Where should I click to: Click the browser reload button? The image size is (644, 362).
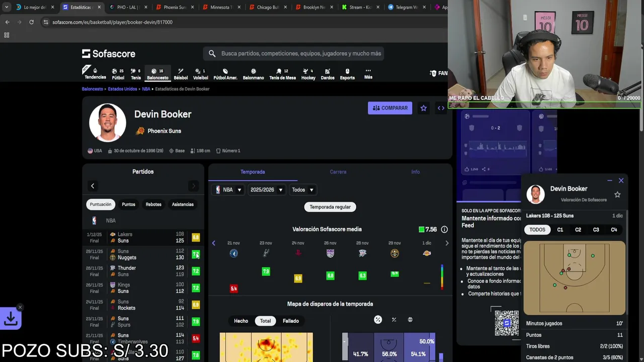(x=31, y=22)
